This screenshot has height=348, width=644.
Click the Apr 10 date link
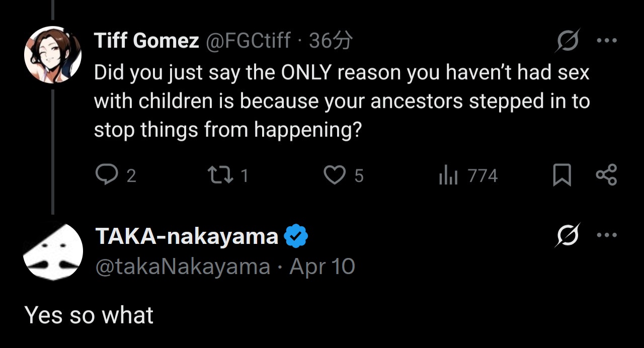323,267
